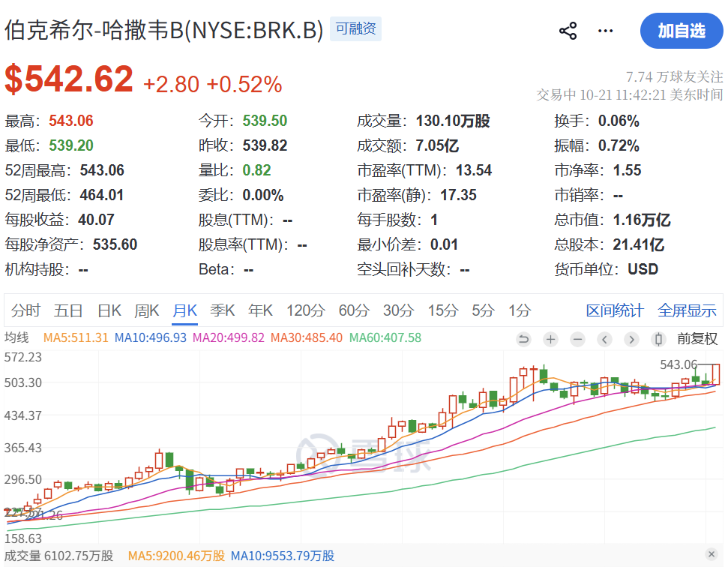Screen dimensions: 728x567
Task: Click the 成交量 value 130.10万股
Action: coord(453,121)
